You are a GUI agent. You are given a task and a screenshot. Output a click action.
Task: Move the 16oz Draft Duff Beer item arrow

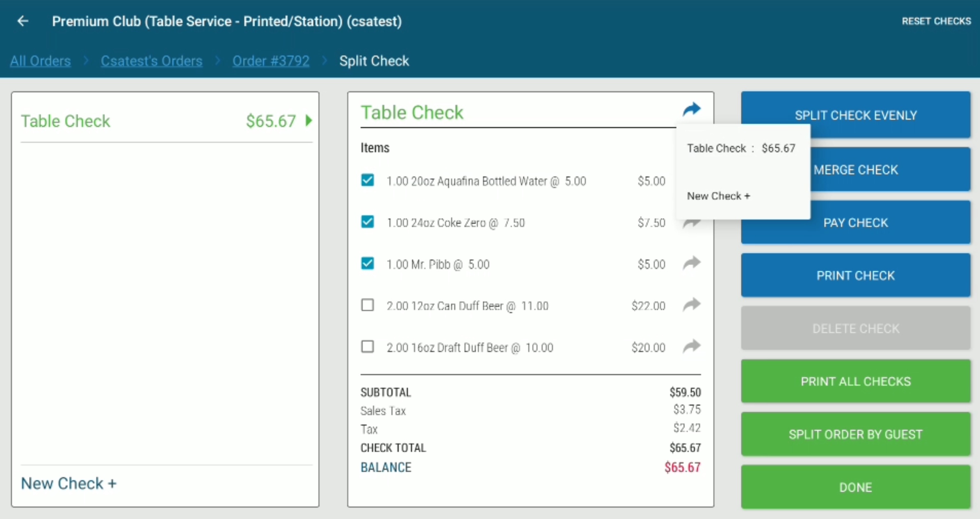692,346
